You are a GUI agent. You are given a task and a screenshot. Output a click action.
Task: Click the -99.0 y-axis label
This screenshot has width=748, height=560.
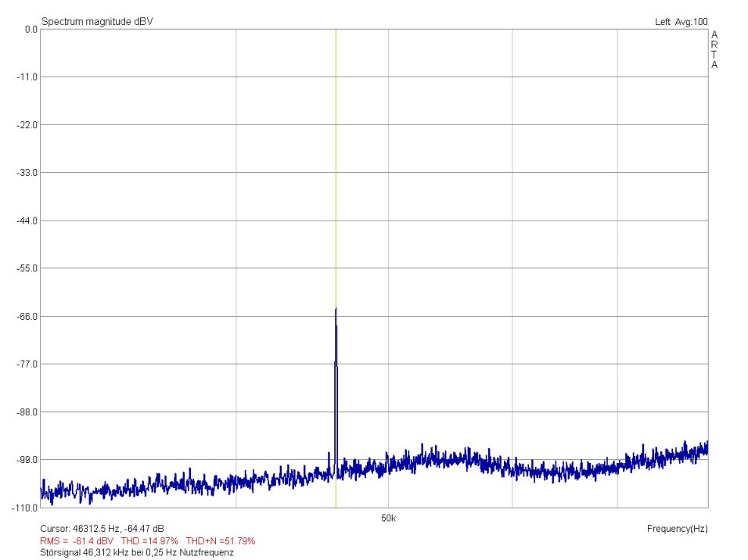tap(29, 460)
